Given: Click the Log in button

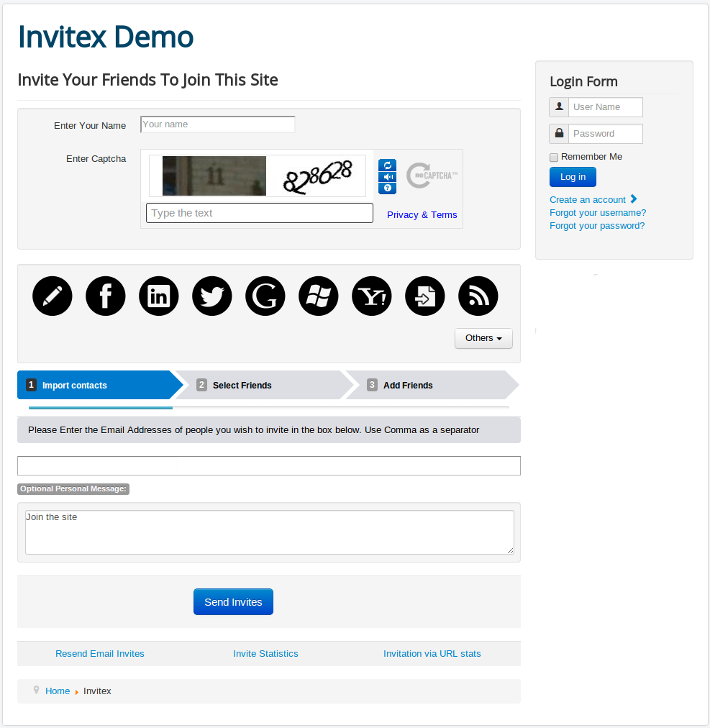Looking at the screenshot, I should [573, 177].
